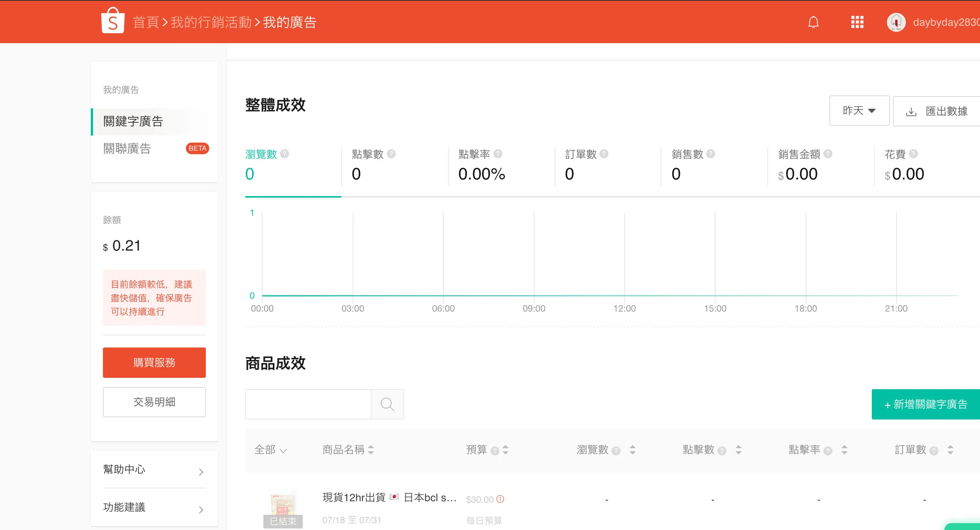Click help icon next to 花費 metric
The image size is (980, 530).
point(913,154)
